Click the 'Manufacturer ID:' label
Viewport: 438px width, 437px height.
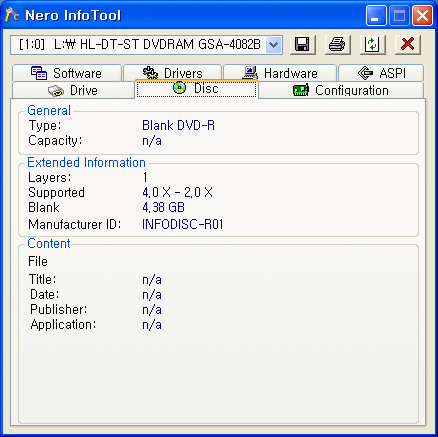point(74,224)
